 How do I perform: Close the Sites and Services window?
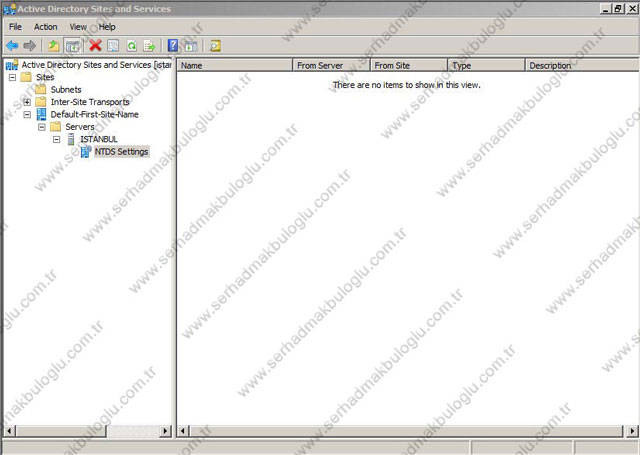coord(632,8)
